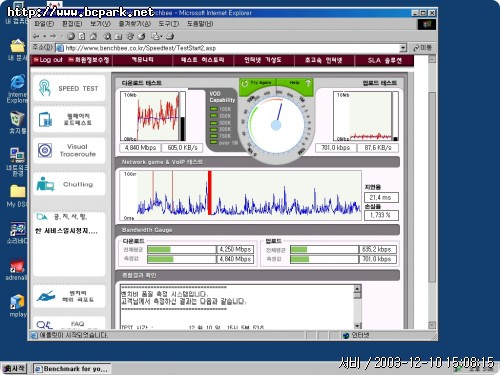Image resolution: width=500 pixels, height=375 pixels.
Task: Select the Recycle Bin desktop icon
Action: (x=17, y=122)
